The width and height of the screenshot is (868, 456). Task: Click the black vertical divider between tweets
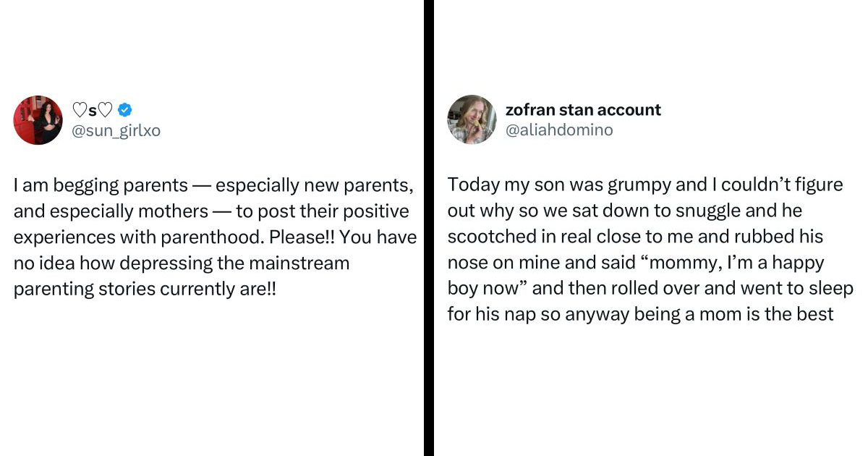[428, 228]
